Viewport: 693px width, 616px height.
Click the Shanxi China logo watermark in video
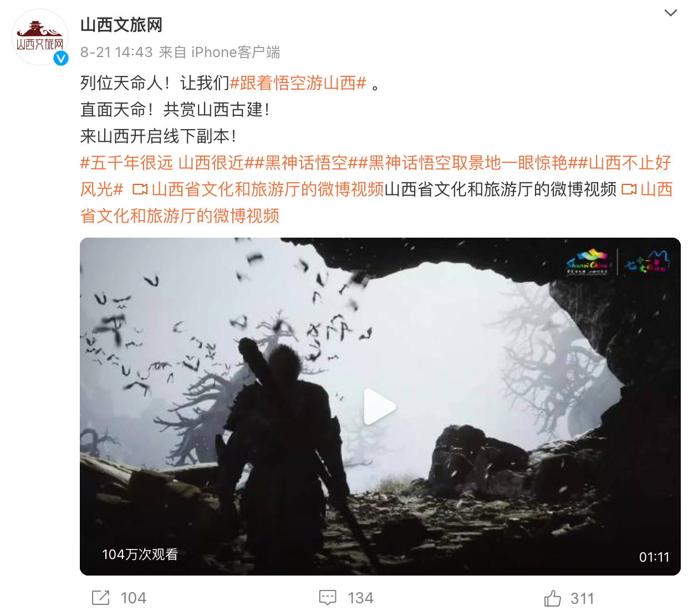click(x=588, y=261)
